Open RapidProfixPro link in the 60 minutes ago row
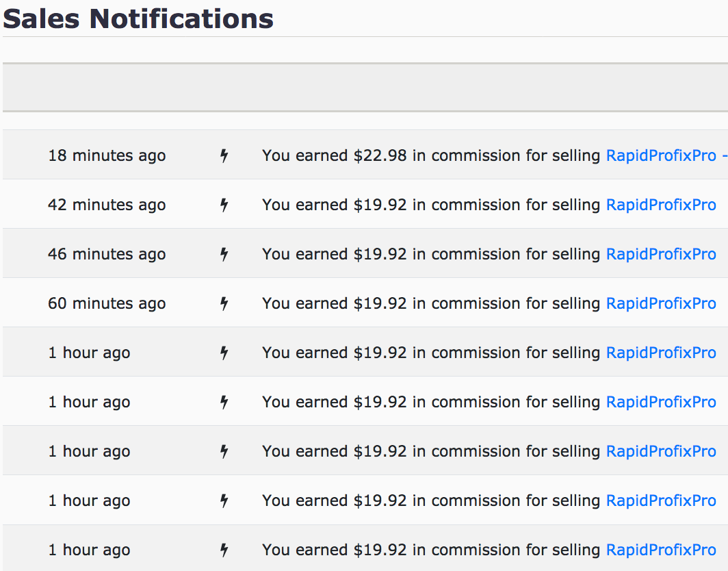 click(x=661, y=303)
